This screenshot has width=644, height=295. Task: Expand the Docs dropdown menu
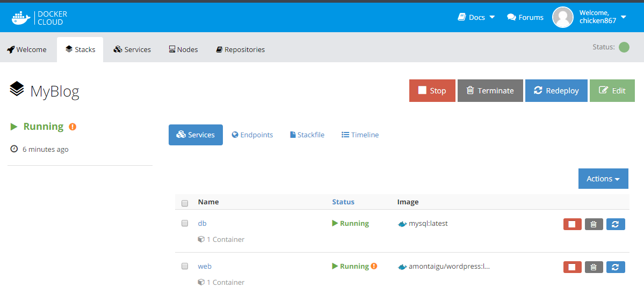coord(476,17)
